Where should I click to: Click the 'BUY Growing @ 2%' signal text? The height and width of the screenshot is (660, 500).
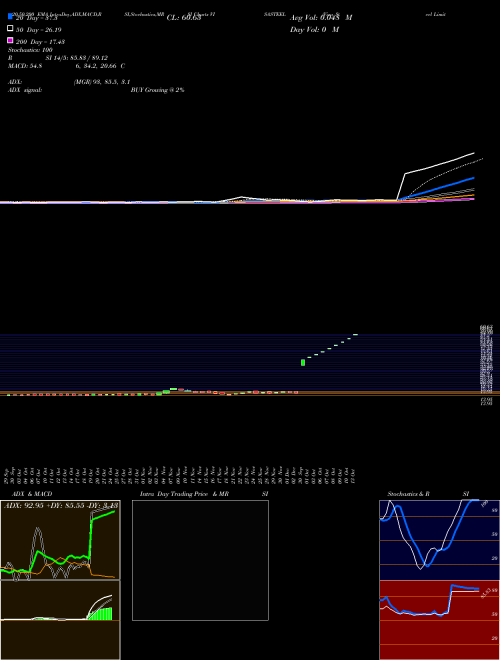point(157,90)
